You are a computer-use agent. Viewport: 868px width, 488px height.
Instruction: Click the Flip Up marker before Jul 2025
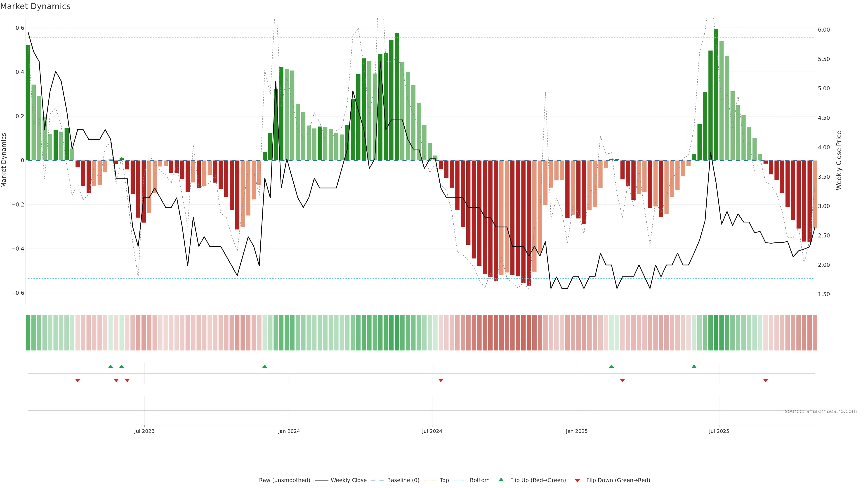point(694,366)
